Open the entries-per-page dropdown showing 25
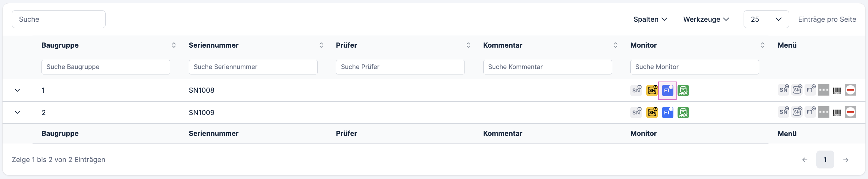 [x=766, y=19]
